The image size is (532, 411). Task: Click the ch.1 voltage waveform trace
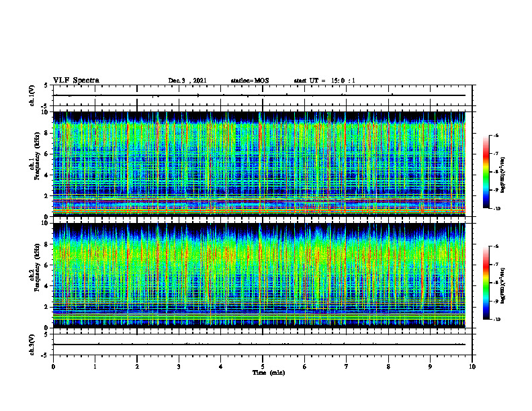click(259, 95)
